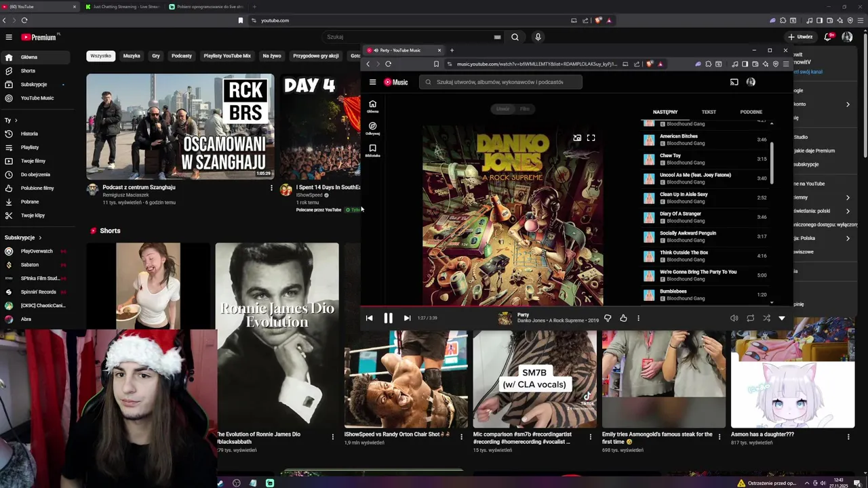Open options for Podcast z centrum Szanghaju
The image size is (868, 488).
coord(271,188)
